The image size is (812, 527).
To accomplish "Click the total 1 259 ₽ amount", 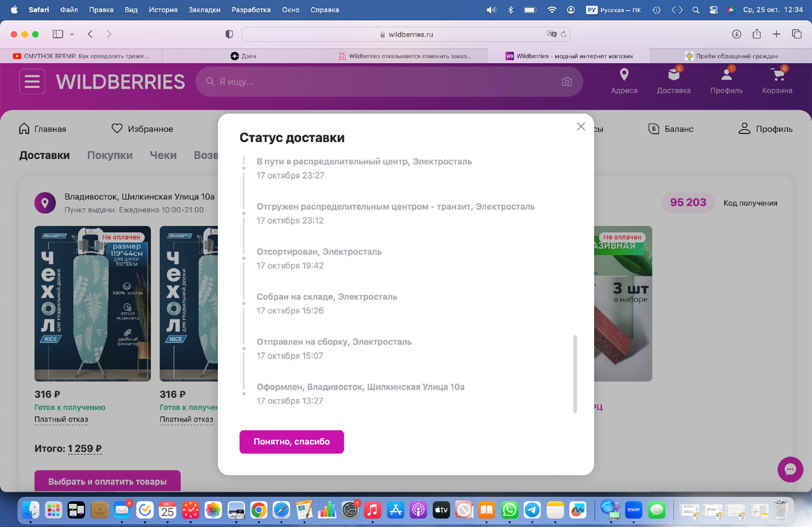I will [85, 449].
